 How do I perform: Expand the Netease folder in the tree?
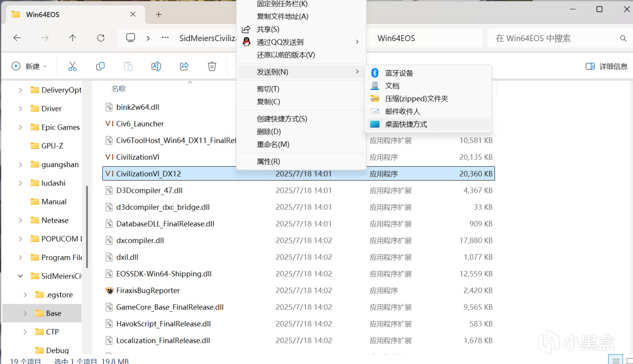click(20, 220)
